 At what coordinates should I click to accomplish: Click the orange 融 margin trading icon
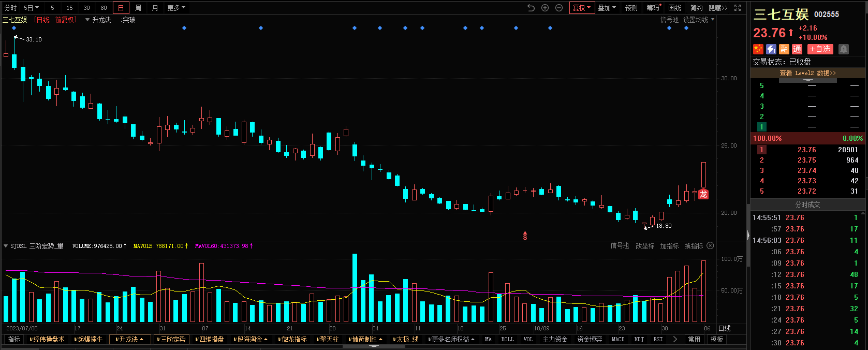(x=784, y=49)
